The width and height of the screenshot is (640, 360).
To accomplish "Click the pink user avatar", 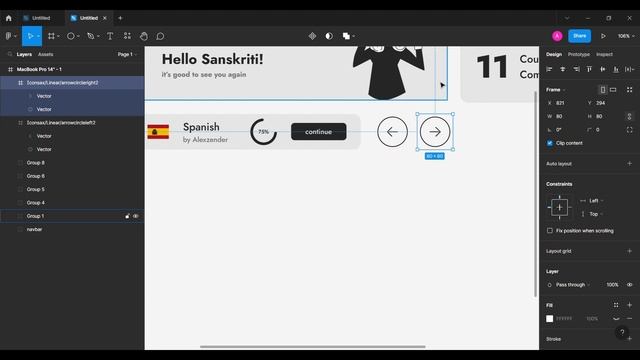I will [x=557, y=36].
